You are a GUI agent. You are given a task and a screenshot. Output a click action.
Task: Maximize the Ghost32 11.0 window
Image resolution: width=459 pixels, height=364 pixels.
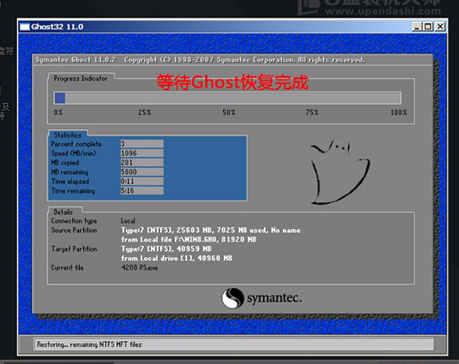click(x=428, y=27)
